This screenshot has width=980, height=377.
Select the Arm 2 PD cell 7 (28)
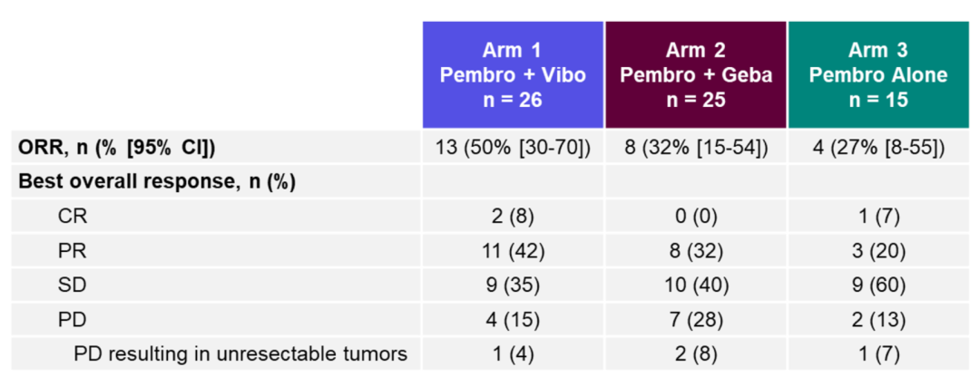(x=696, y=319)
